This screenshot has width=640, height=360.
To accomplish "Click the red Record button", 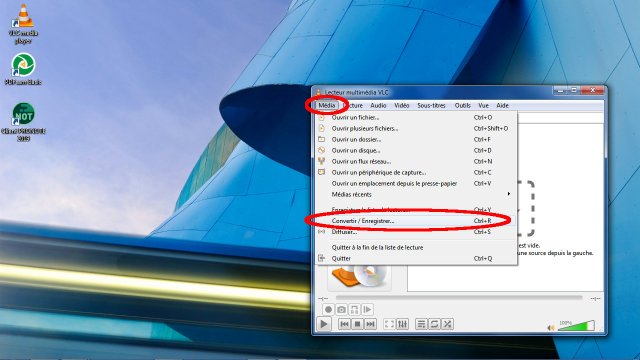I will (x=328, y=309).
